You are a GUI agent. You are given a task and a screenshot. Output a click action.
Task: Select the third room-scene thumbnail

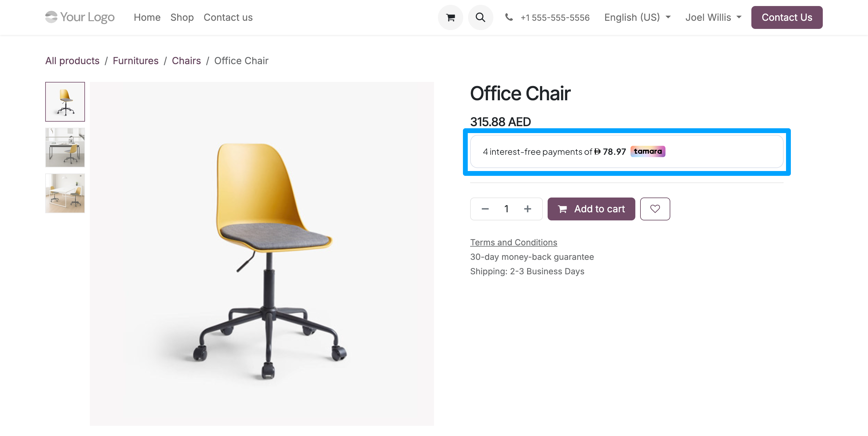tap(65, 193)
